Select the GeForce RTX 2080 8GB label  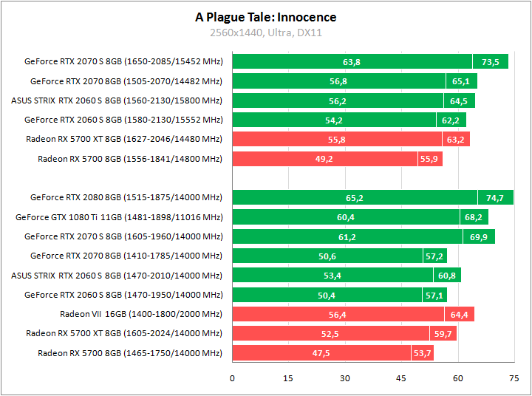(126, 198)
